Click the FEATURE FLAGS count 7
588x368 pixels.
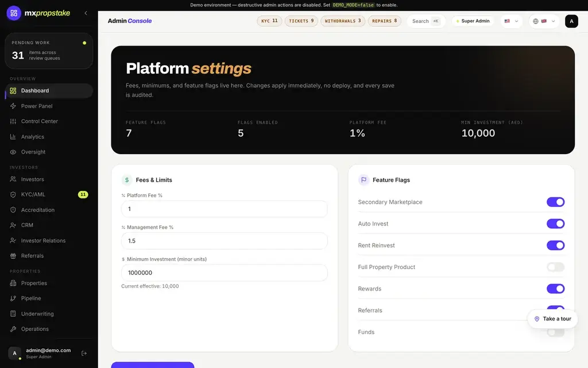coord(129,133)
